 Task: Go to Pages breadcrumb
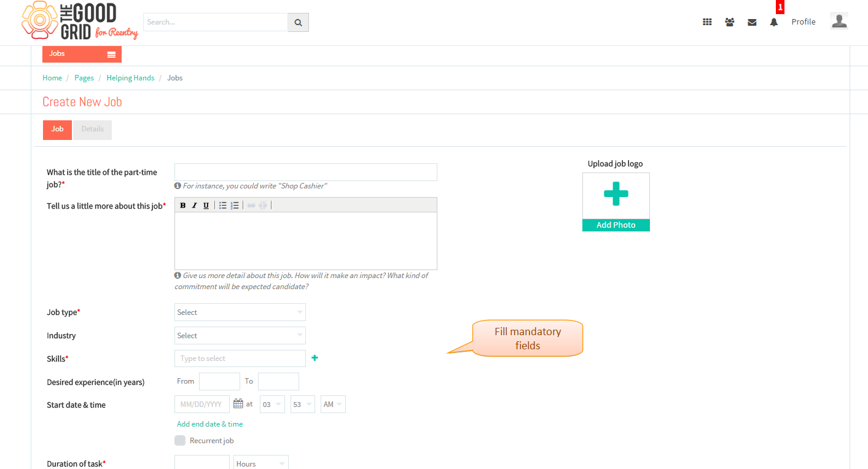point(84,78)
